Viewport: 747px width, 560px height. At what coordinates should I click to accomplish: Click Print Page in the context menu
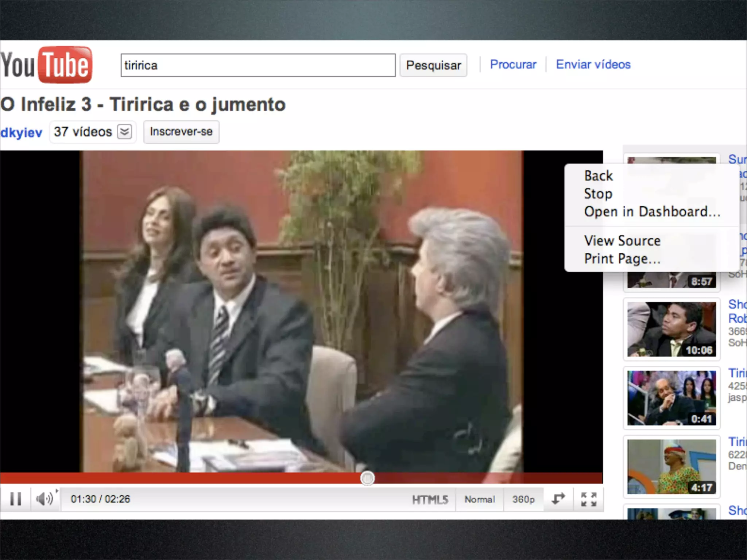click(x=622, y=259)
